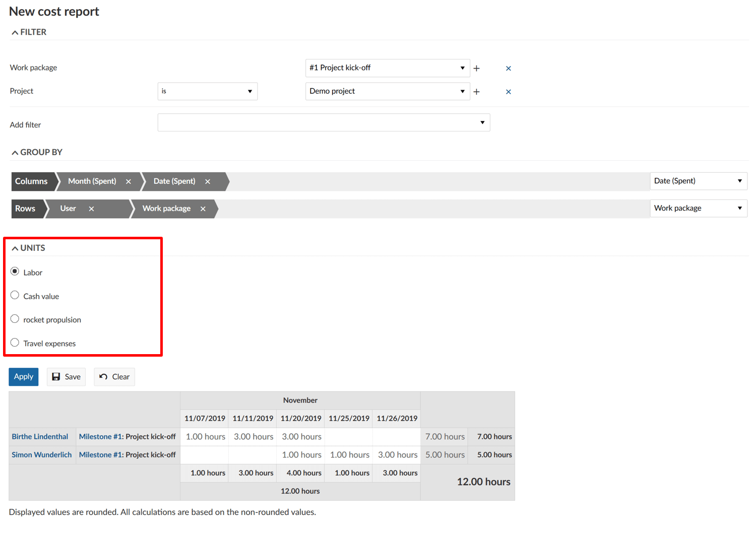Select the Cash value unit
The width and height of the screenshot is (756, 538).
pyautogui.click(x=15, y=296)
